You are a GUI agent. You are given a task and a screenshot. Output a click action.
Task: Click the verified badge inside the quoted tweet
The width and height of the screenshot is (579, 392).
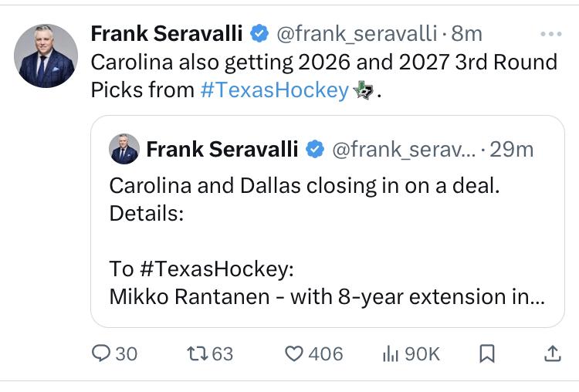(314, 149)
